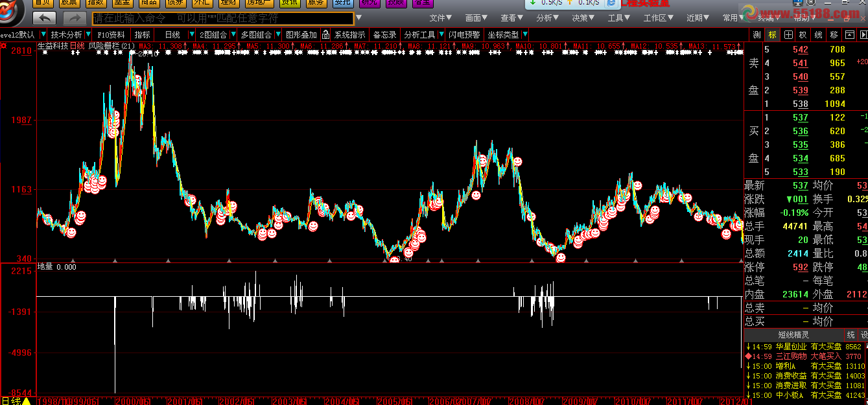Viewport: 868px width, 405px height.
Task: Click the 权 adjustment icon
Action: [803, 34]
